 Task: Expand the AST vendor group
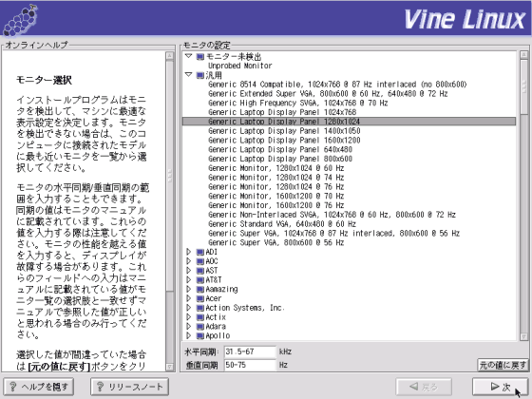(x=189, y=271)
